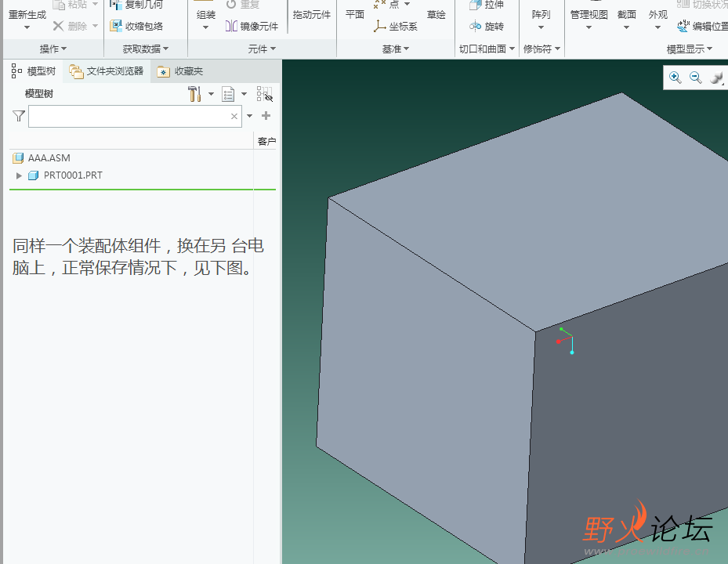Click the Extrude (拉伸) icon

pos(475,5)
